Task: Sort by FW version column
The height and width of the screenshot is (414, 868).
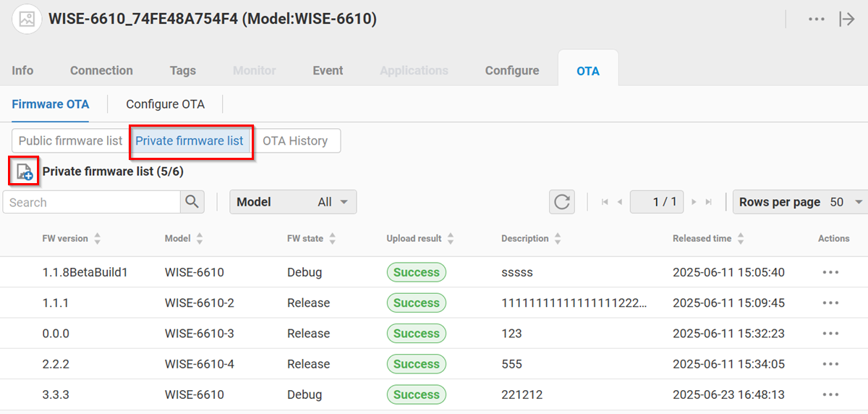Action: (x=98, y=239)
